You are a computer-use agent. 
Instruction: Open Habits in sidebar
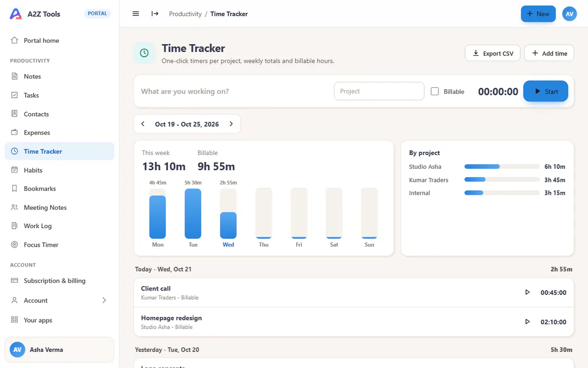[x=59, y=170]
